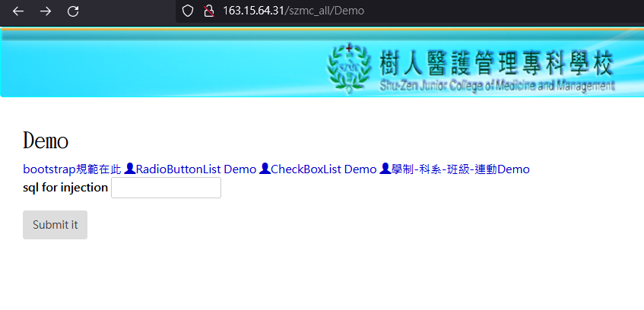Screen dimensions: 644x310
Task: Click the 樹人醫護管理專科學校 banner title
Action: coord(496,63)
